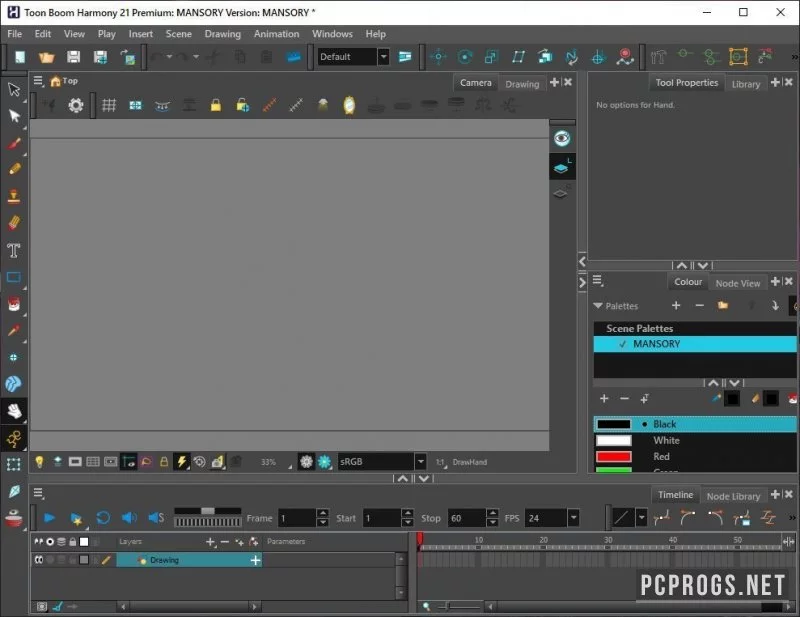
Task: Open the ease line type dropdown arrow
Action: (641, 518)
